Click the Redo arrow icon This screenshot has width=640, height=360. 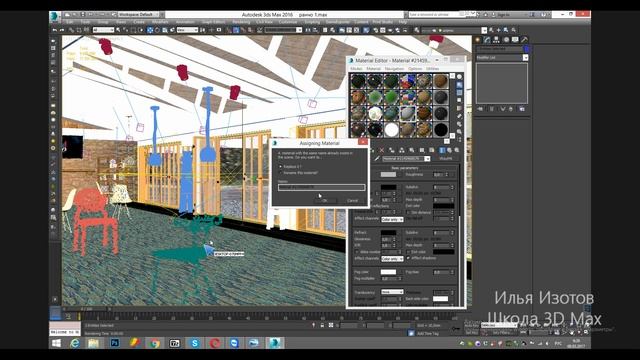(x=62, y=30)
